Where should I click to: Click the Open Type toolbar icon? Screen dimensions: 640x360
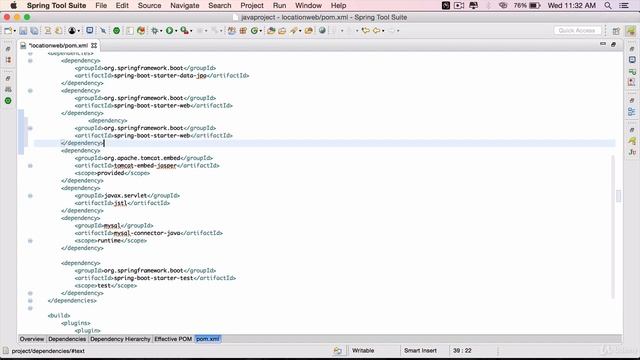[x=271, y=31]
